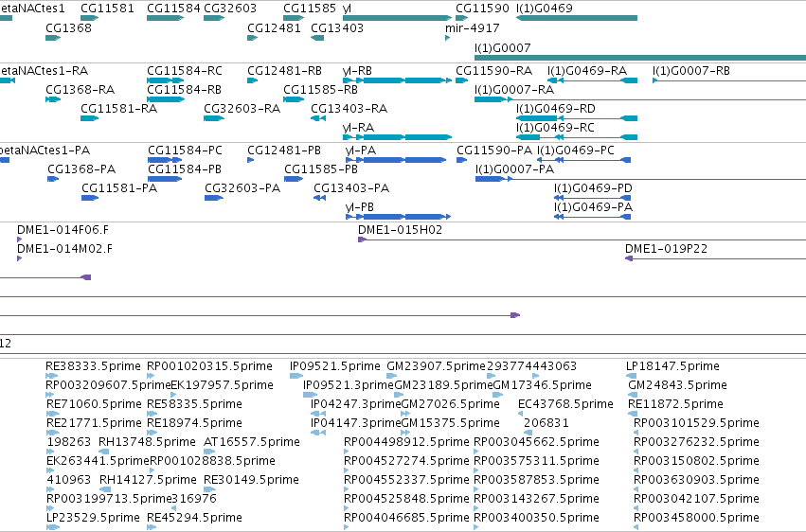Click protein CG11584-PC
This screenshot has height=532, width=806.
[185, 150]
